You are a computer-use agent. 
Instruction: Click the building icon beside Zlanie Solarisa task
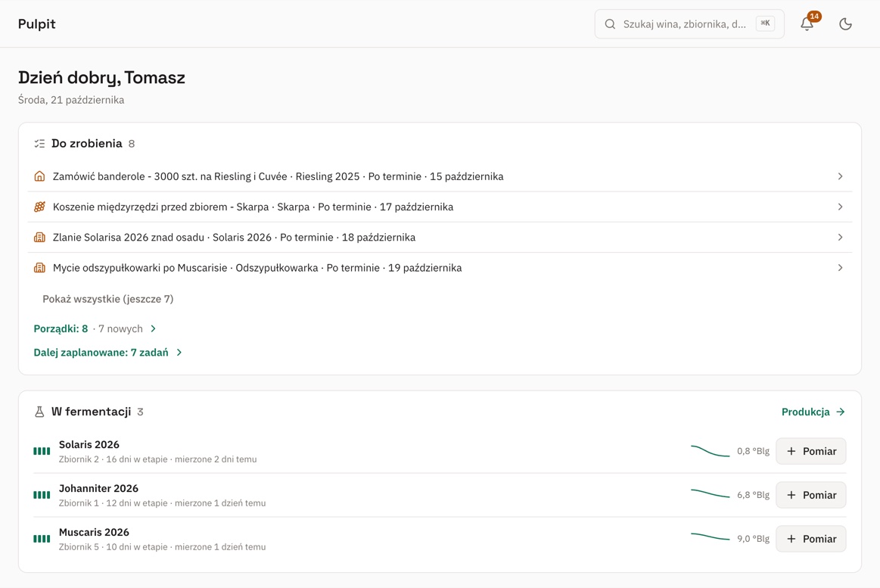tap(39, 238)
